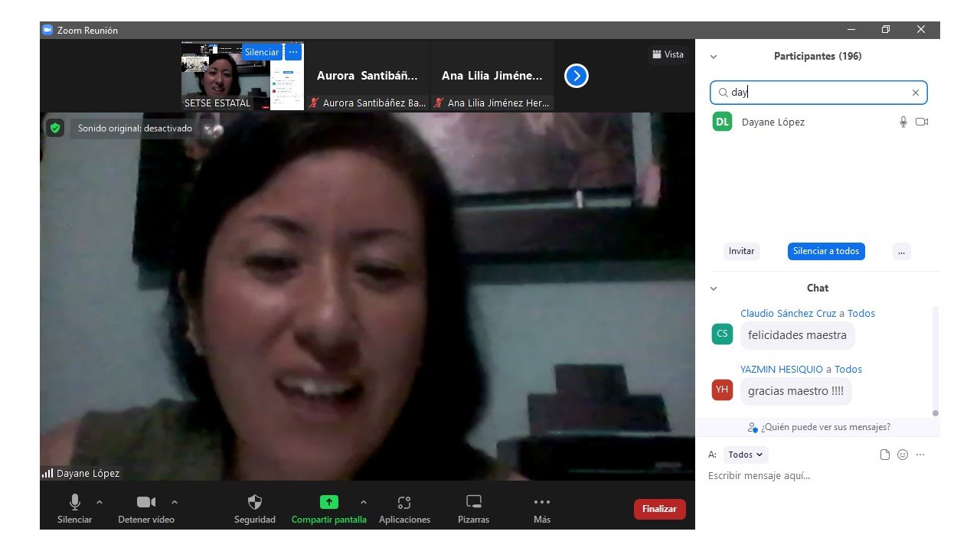Click Aurora Santibáñez muted mic icon
This screenshot has height=551, width=980.
pos(314,103)
